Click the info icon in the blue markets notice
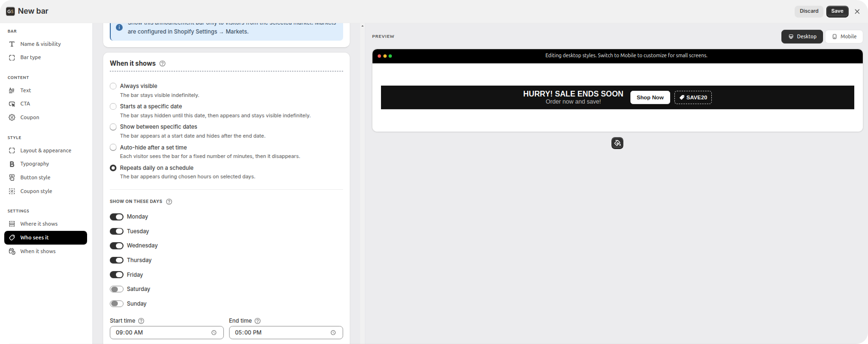 point(119,27)
